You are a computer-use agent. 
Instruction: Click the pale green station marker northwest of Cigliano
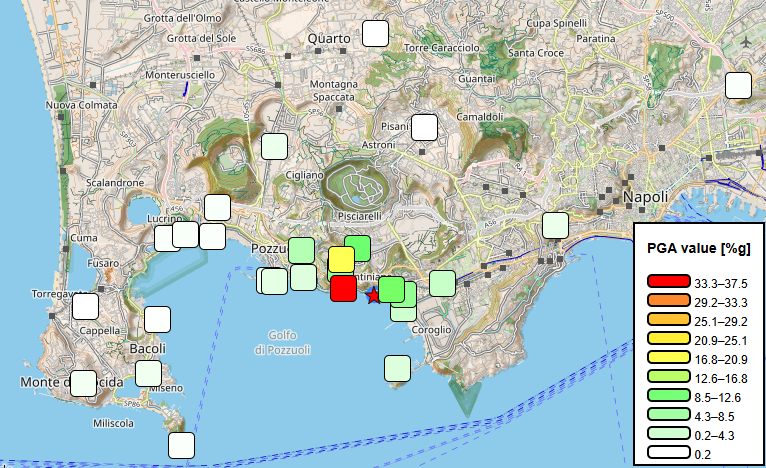tap(275, 146)
